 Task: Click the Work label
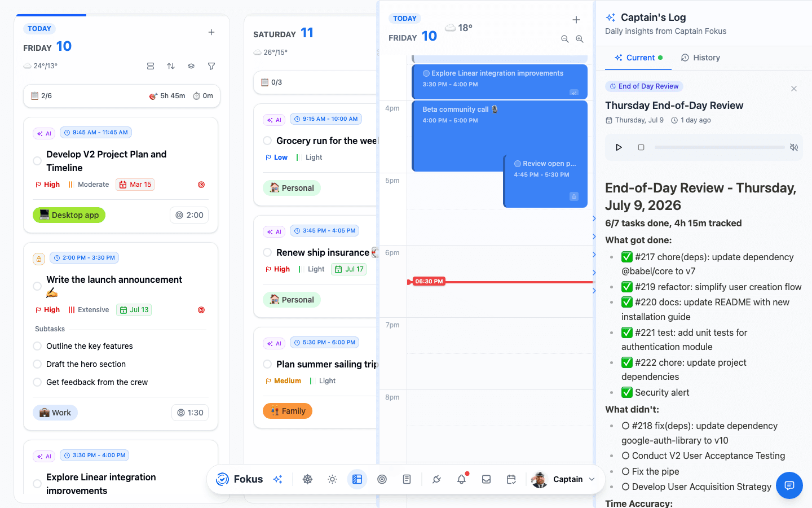(x=55, y=413)
